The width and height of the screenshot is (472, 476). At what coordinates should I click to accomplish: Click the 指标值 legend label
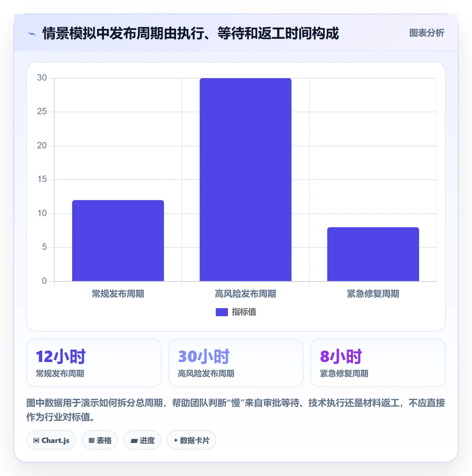[x=244, y=312]
